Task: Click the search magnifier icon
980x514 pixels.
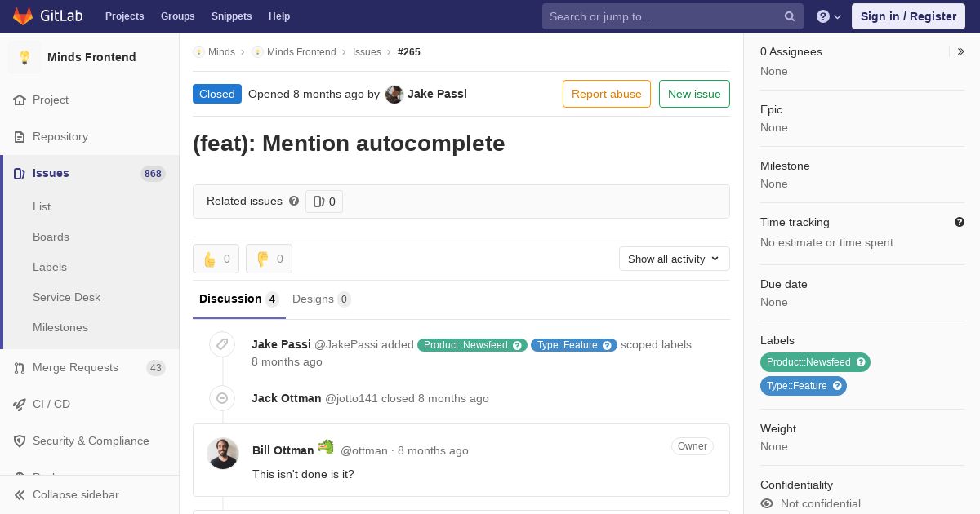Action: [790, 16]
